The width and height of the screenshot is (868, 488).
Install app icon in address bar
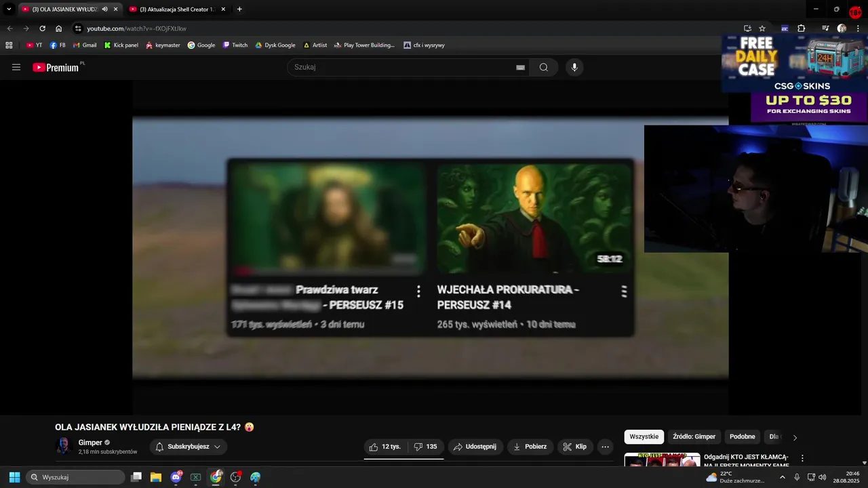pos(747,28)
